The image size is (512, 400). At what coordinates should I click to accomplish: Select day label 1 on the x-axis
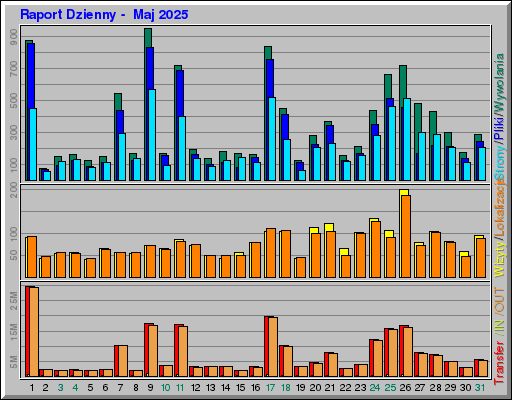pyautogui.click(x=32, y=388)
